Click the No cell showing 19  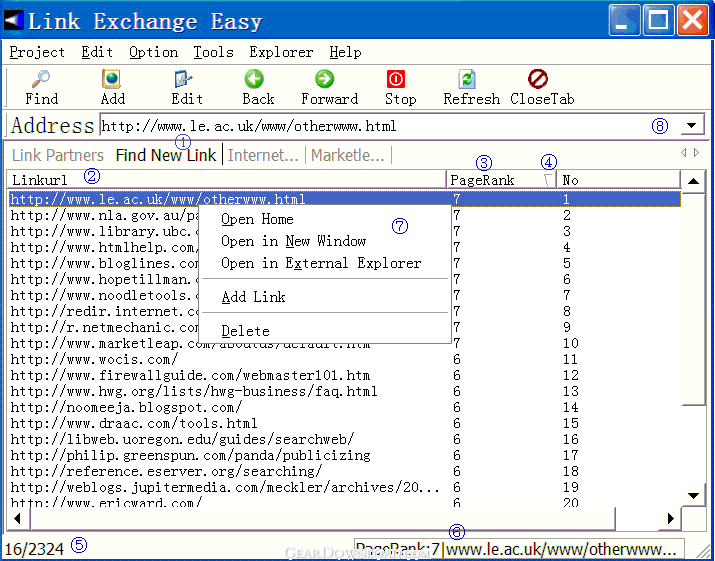(570, 487)
